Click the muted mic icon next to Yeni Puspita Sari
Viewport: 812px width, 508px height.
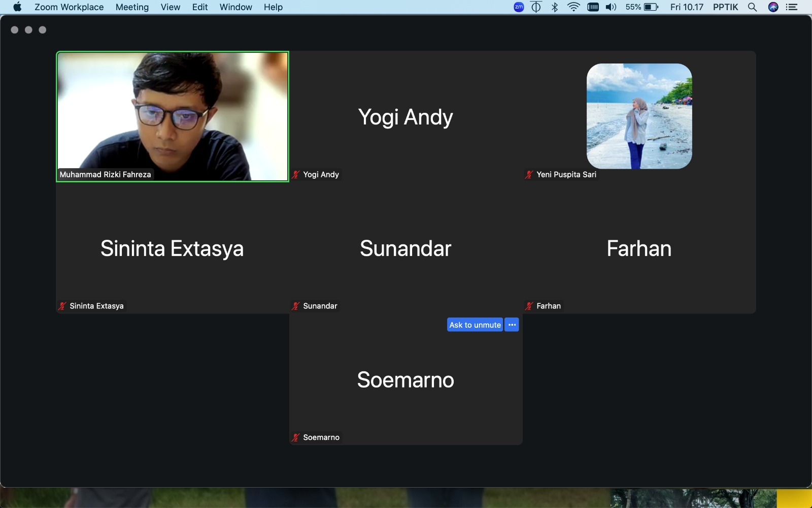pos(529,175)
